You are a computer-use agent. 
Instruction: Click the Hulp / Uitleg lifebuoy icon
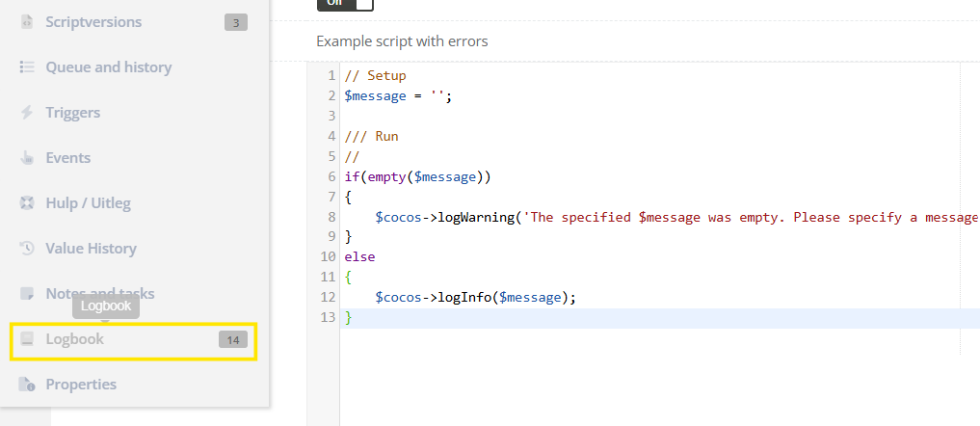coord(27,203)
